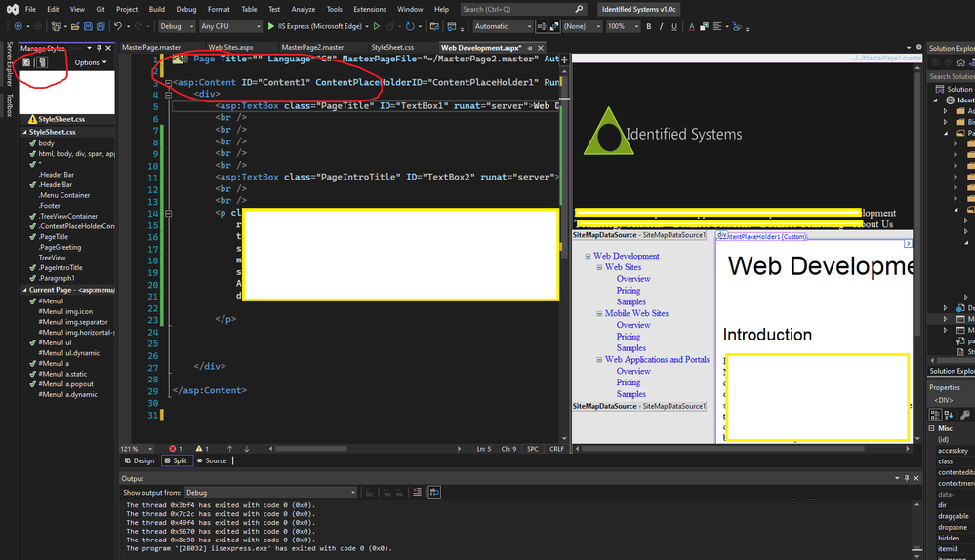Image resolution: width=975 pixels, height=560 pixels.
Task: Open the Analyze menu
Action: pyautogui.click(x=304, y=10)
